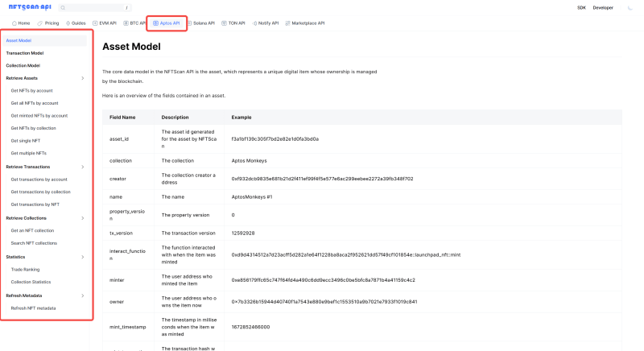Open the Developer link
Screen dimensions: 644x351
tap(602, 8)
